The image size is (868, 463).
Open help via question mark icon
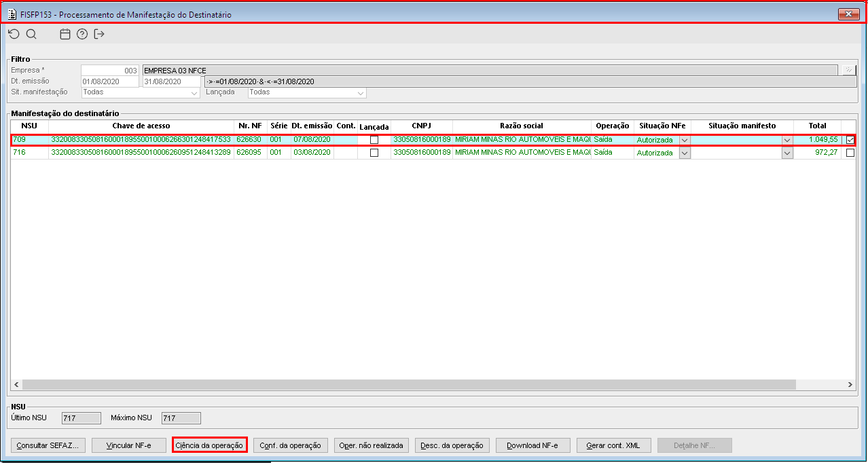tap(82, 34)
